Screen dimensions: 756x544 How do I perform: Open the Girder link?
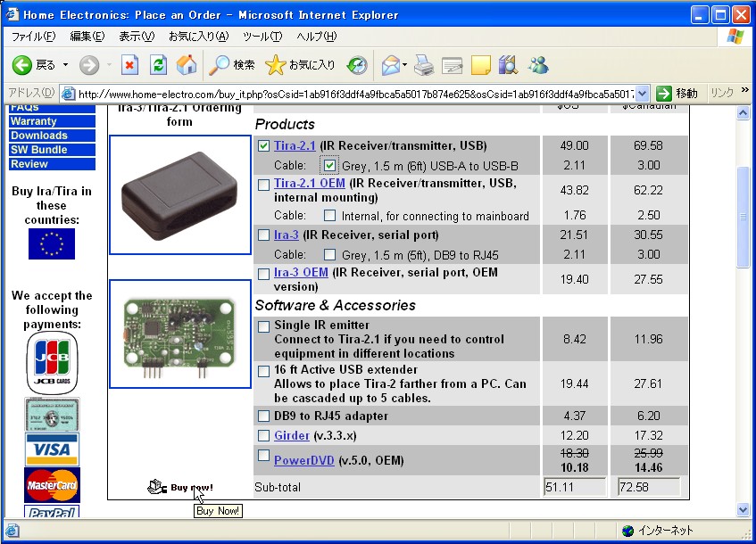tap(292, 435)
